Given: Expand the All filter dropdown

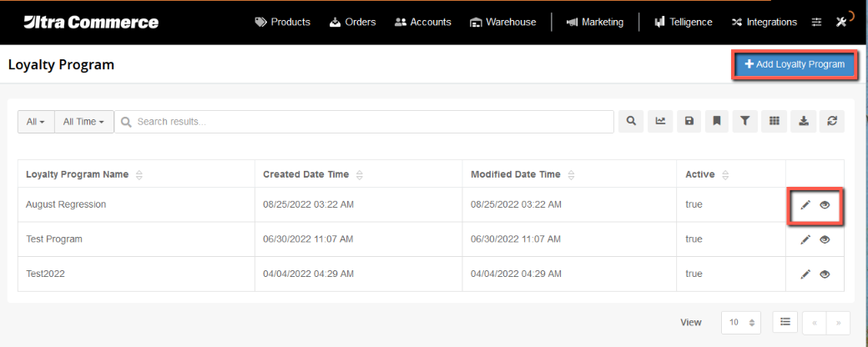Looking at the screenshot, I should pyautogui.click(x=36, y=122).
